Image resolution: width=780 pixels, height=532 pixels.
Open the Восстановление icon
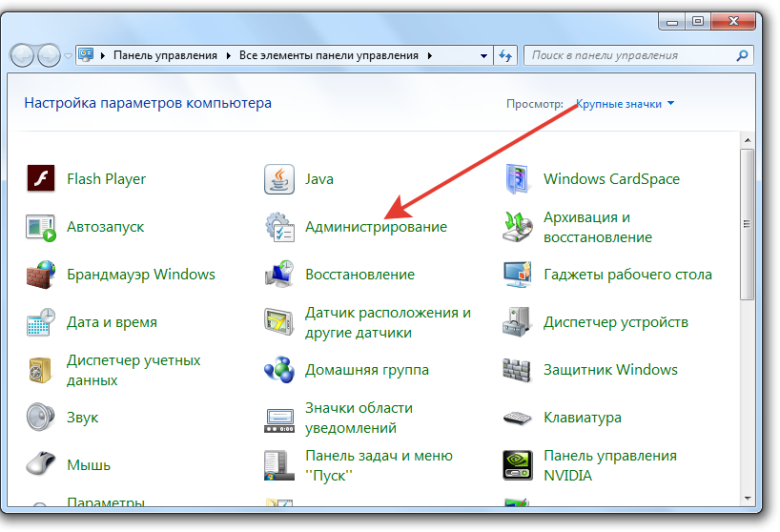click(x=279, y=274)
